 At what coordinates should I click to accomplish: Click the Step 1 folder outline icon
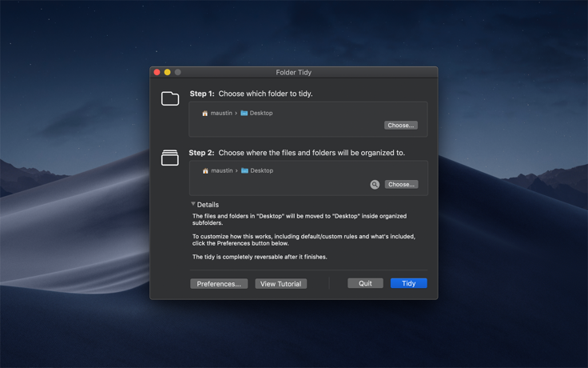pyautogui.click(x=170, y=98)
